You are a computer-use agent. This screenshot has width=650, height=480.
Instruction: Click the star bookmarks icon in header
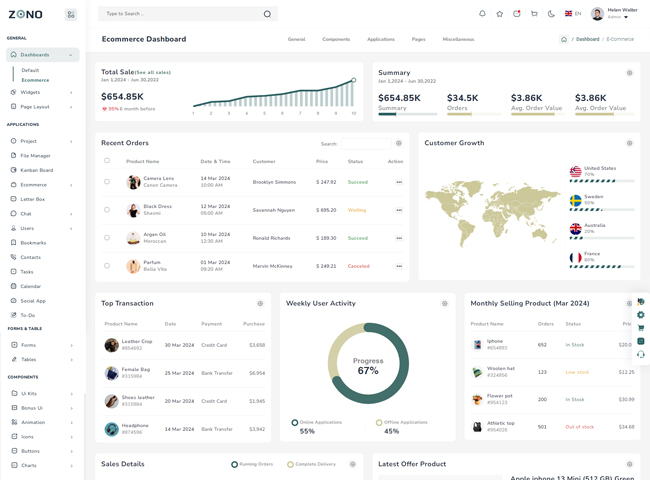499,14
